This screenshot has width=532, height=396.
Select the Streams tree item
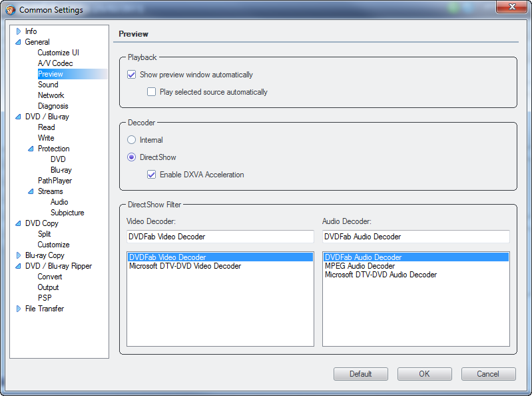tap(50, 191)
